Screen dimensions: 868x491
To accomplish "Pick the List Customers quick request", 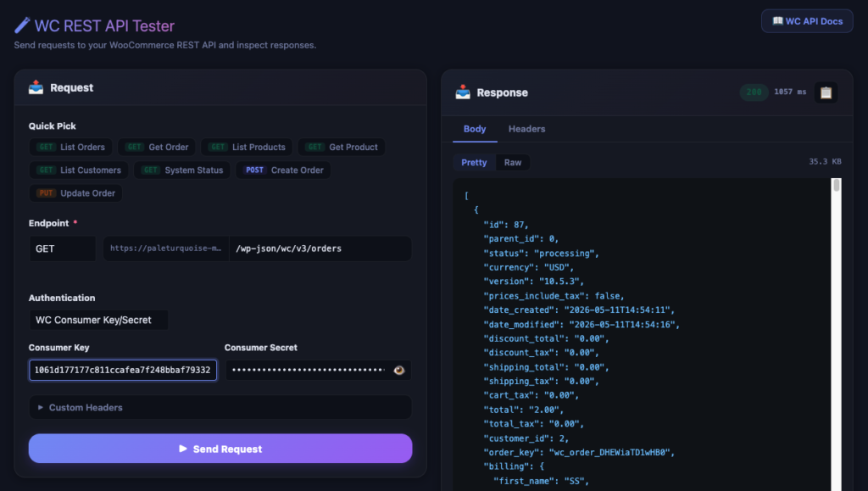I will (x=79, y=170).
